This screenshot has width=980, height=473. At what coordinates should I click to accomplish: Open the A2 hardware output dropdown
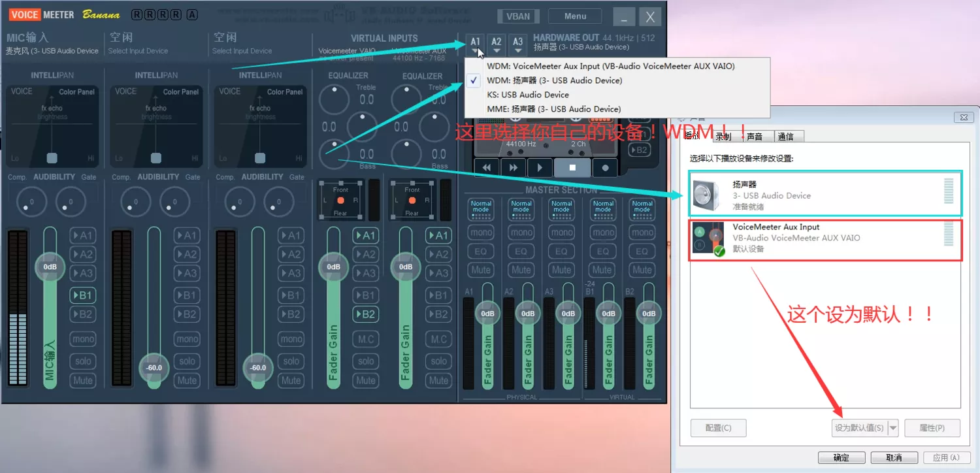point(497,44)
